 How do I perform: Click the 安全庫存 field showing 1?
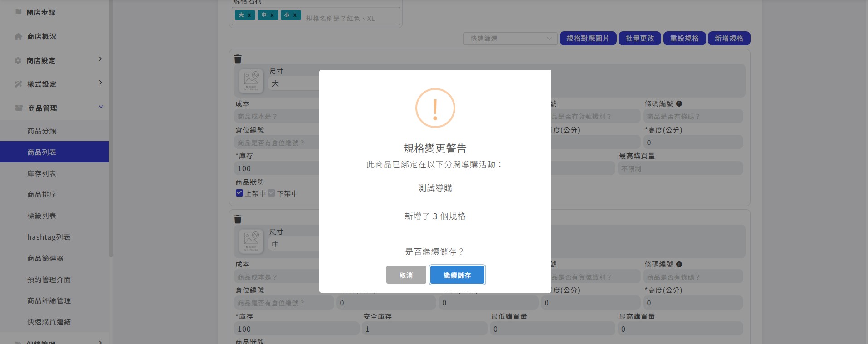(x=424, y=329)
